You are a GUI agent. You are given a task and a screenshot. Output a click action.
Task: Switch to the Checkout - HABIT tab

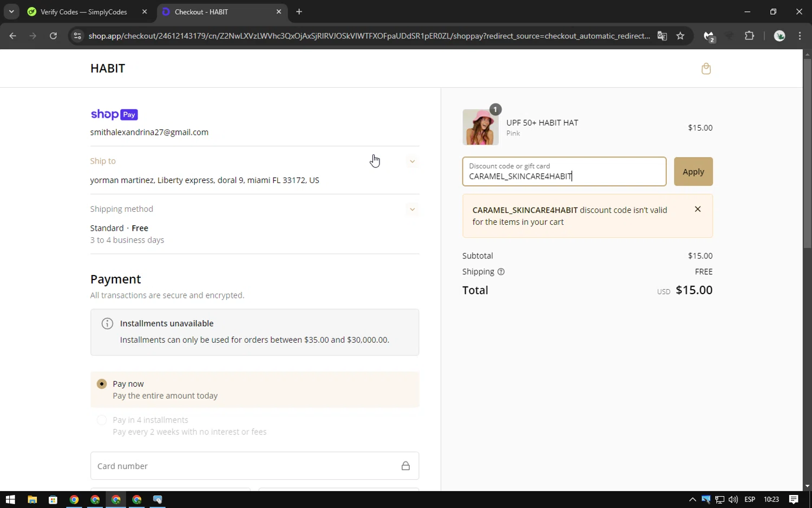(222, 12)
